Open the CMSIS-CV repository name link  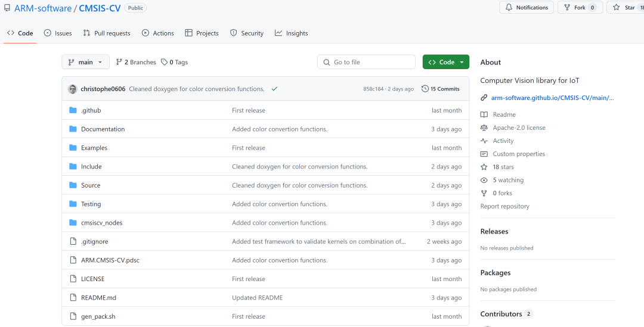tap(100, 8)
